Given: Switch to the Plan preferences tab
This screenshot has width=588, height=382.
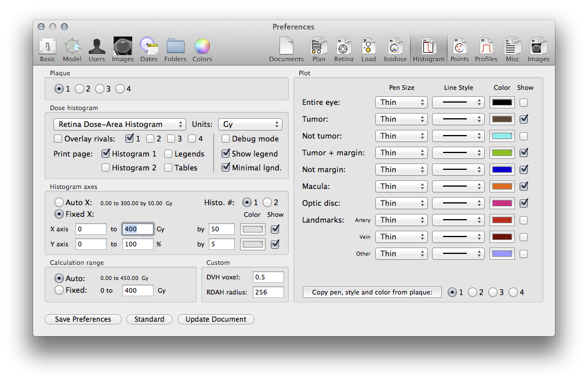Looking at the screenshot, I should pos(318,49).
